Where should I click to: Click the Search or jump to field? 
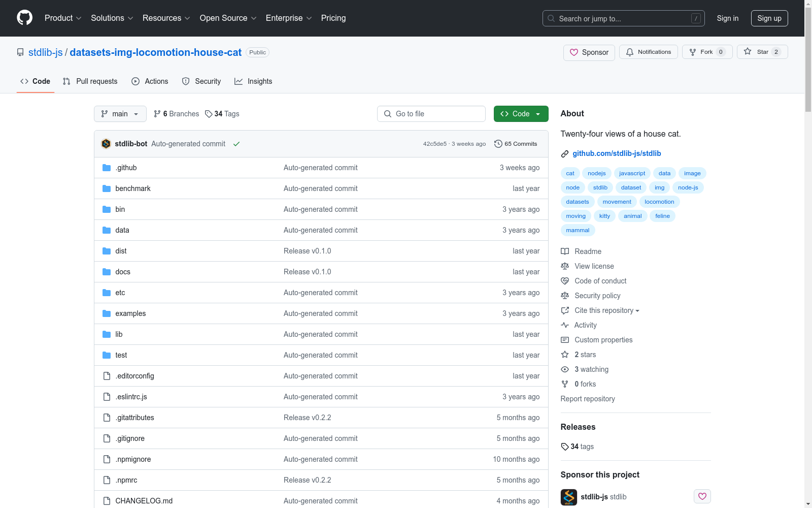[x=624, y=18]
